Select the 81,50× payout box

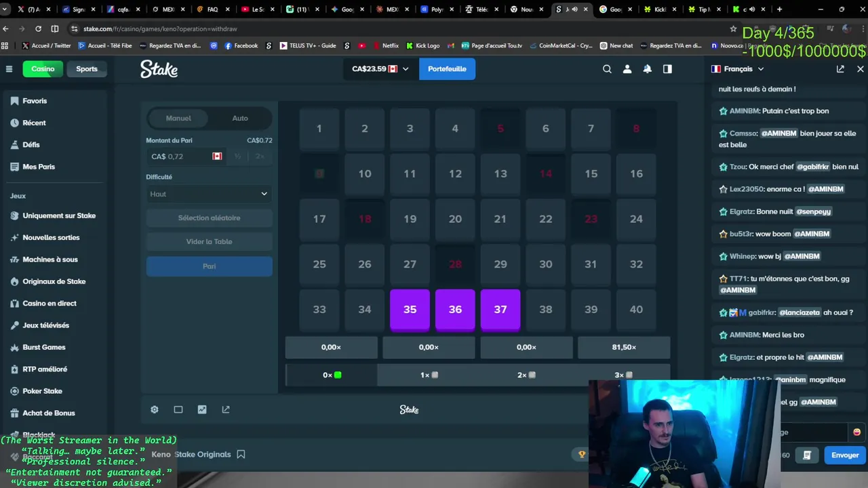click(x=624, y=347)
